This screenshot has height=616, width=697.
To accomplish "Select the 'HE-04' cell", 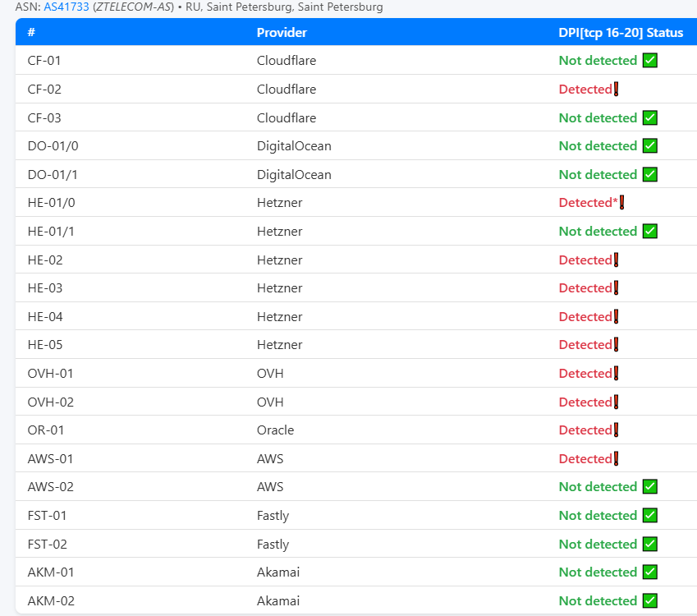I will (x=45, y=317).
